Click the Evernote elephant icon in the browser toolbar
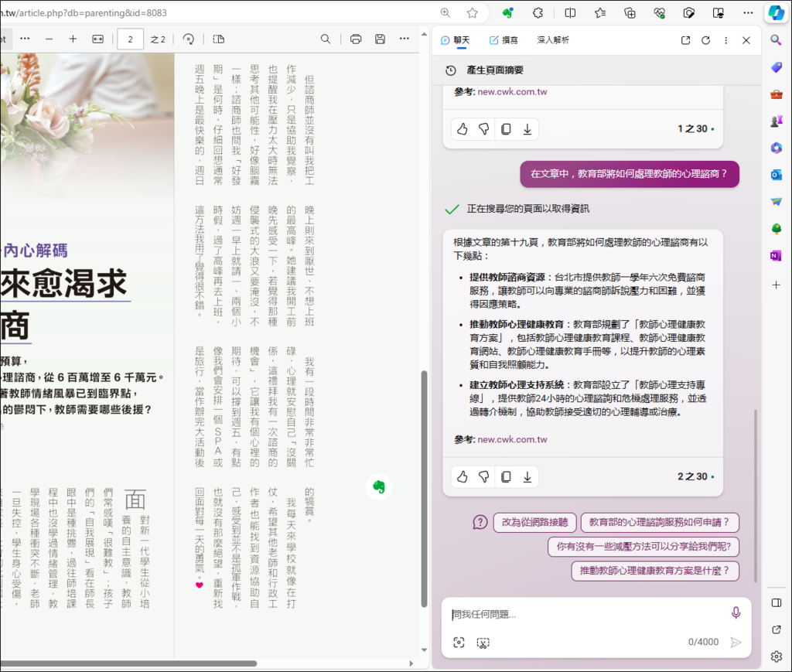The width and height of the screenshot is (792, 672). (507, 13)
